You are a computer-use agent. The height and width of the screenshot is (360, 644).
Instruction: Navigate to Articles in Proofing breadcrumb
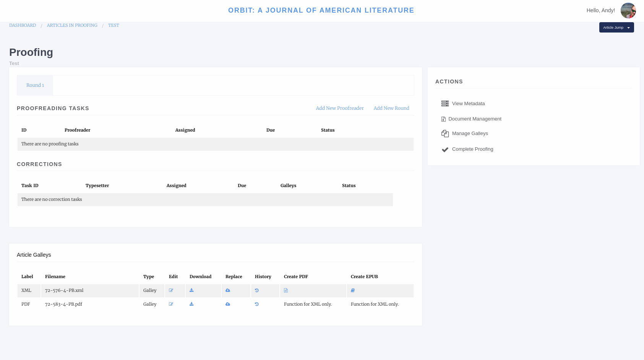click(x=72, y=25)
